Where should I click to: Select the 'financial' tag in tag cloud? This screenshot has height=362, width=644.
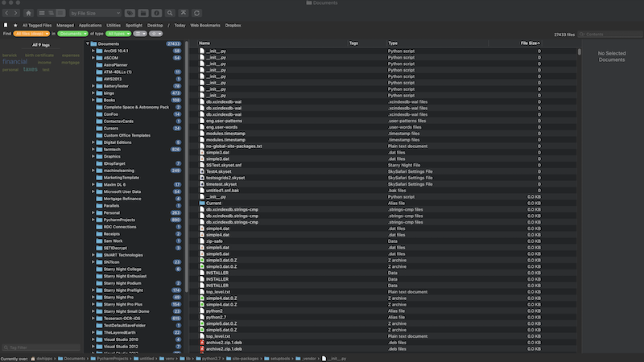tap(14, 61)
